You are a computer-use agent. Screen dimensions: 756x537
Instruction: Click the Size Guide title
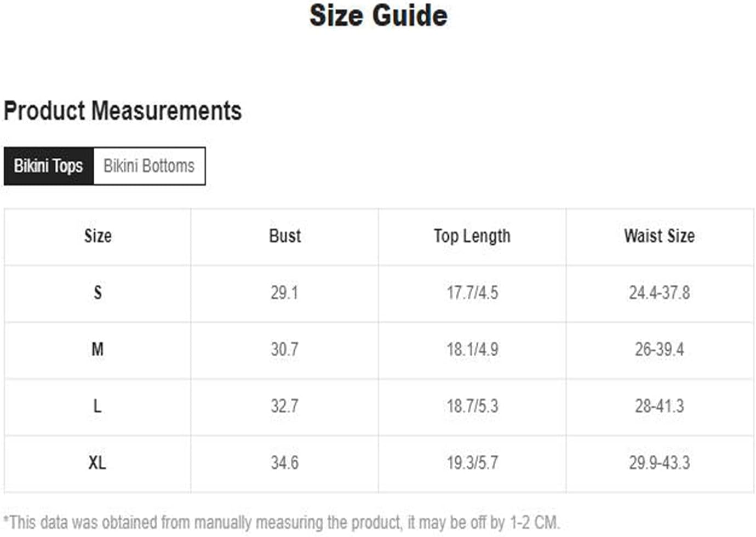(x=379, y=15)
